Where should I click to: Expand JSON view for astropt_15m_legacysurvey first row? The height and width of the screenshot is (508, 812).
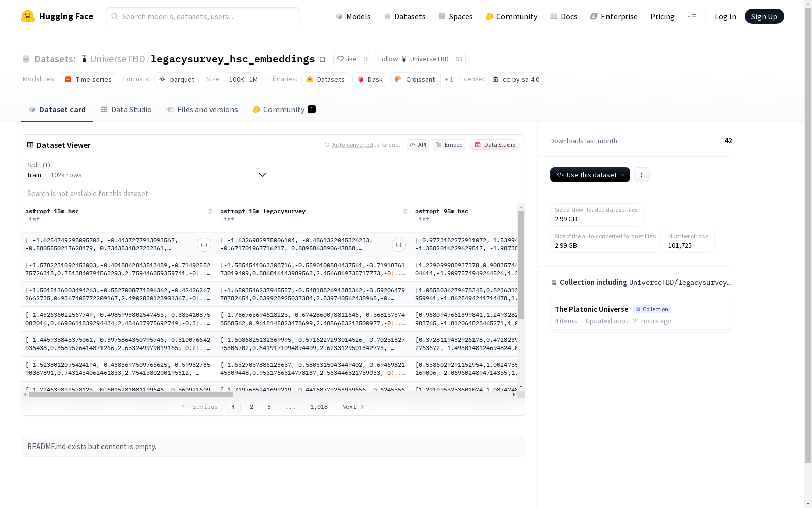coord(399,245)
